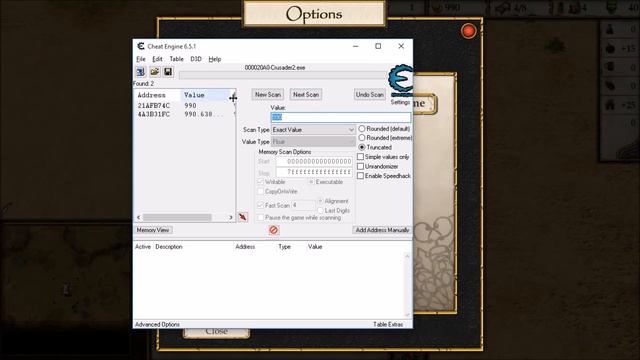The height and width of the screenshot is (360, 640).
Task: Click the Close button in Options
Action: (216, 332)
